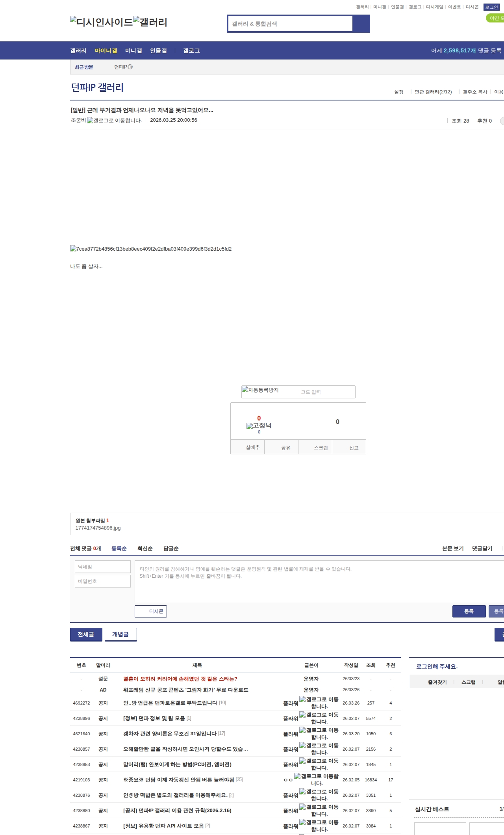
Task: Click the downvote count 0
Action: click(x=337, y=422)
